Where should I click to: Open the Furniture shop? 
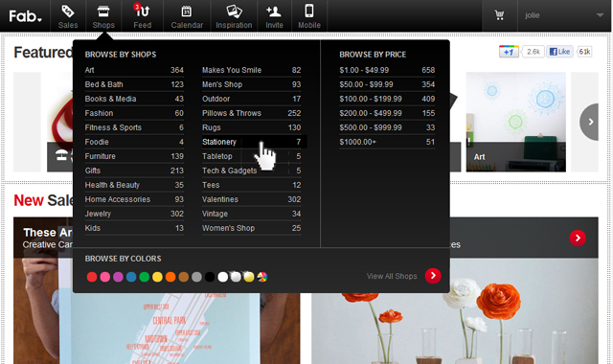point(134,156)
